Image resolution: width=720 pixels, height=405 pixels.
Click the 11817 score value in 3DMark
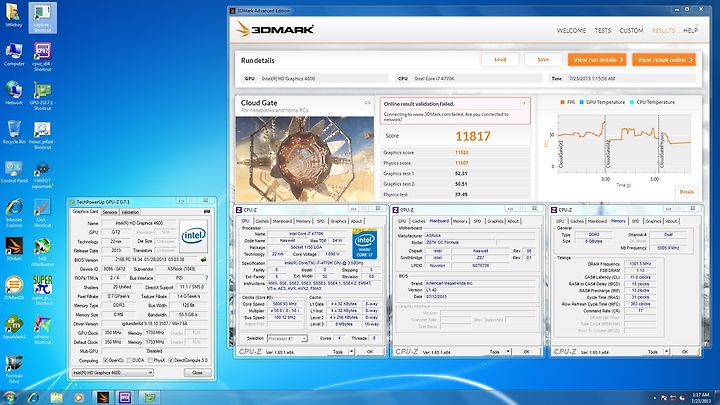click(472, 136)
